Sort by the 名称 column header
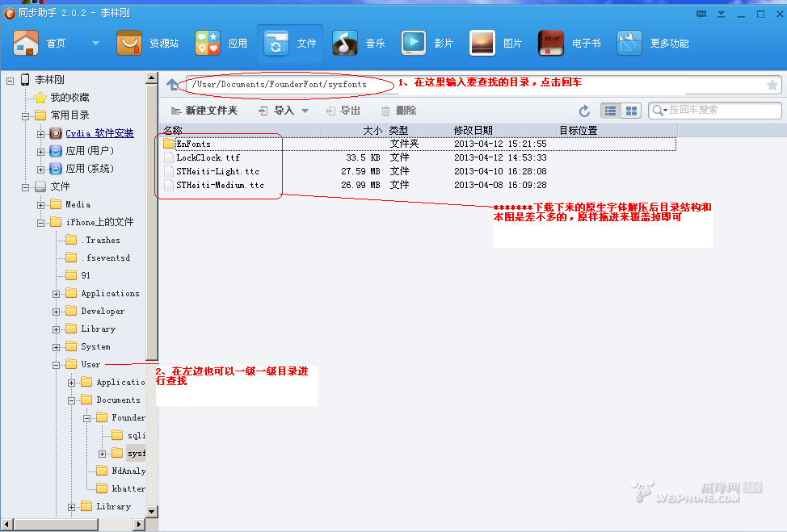Screen dimensions: 787x532 [241, 130]
